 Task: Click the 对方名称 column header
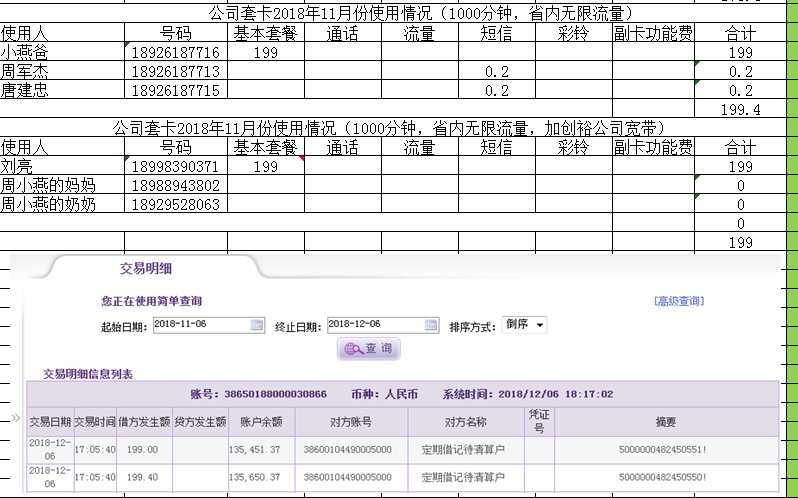(465, 421)
